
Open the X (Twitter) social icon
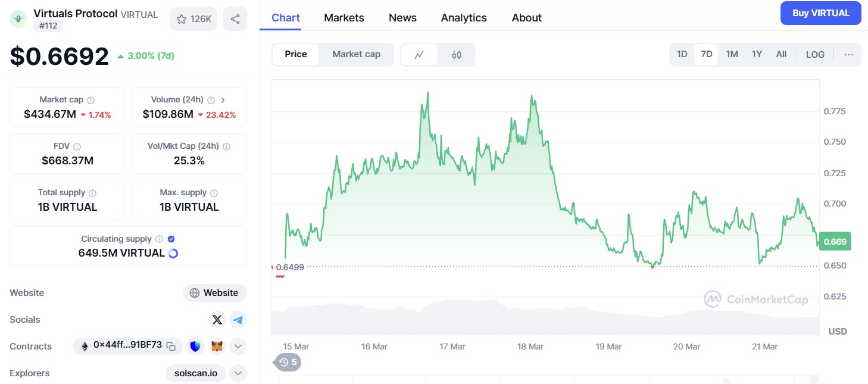click(x=217, y=320)
